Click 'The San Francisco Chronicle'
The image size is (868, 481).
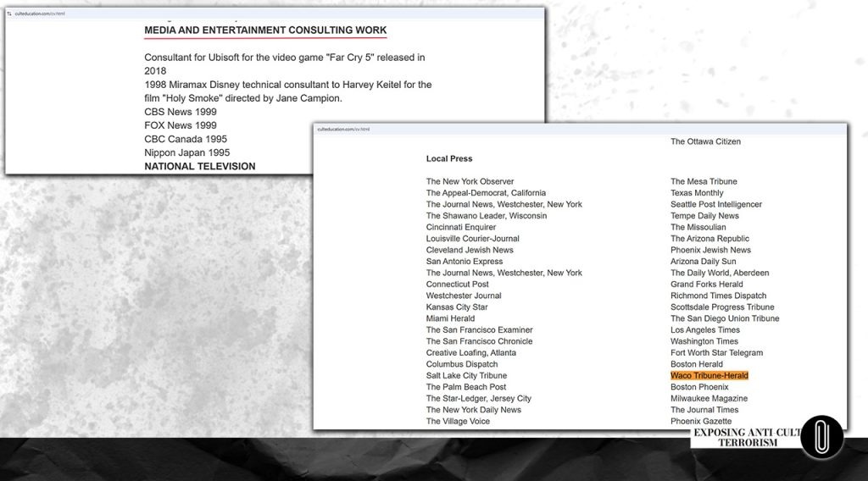[480, 341]
